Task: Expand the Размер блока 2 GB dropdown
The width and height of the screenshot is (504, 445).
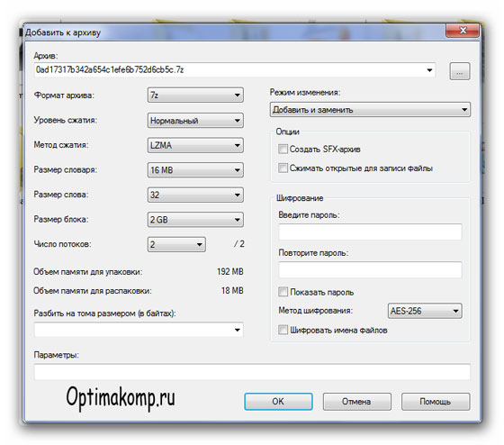Action: tap(195, 220)
